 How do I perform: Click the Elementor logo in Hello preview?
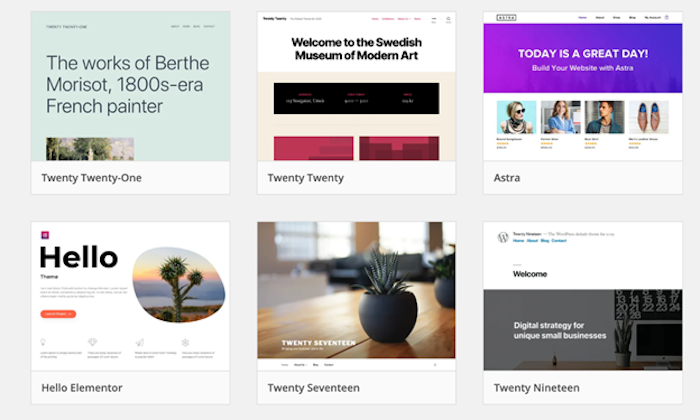pos(45,235)
